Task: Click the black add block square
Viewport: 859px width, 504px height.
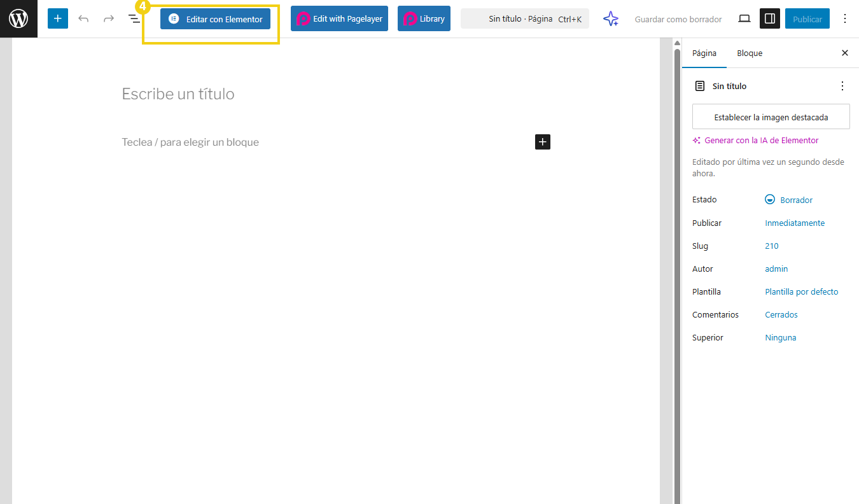Action: pos(542,142)
